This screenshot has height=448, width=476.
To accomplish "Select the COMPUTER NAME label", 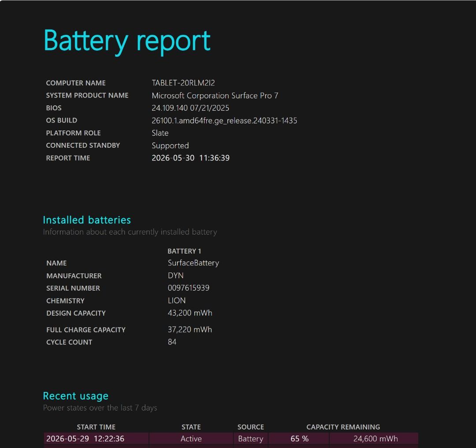I will coord(76,83).
